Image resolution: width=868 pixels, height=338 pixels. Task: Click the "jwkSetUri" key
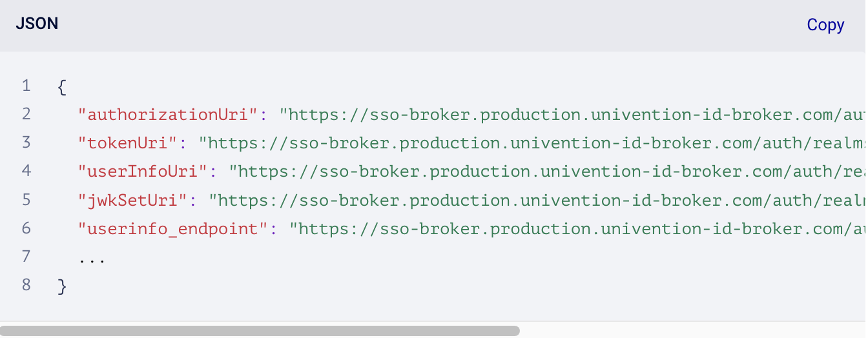click(x=132, y=200)
